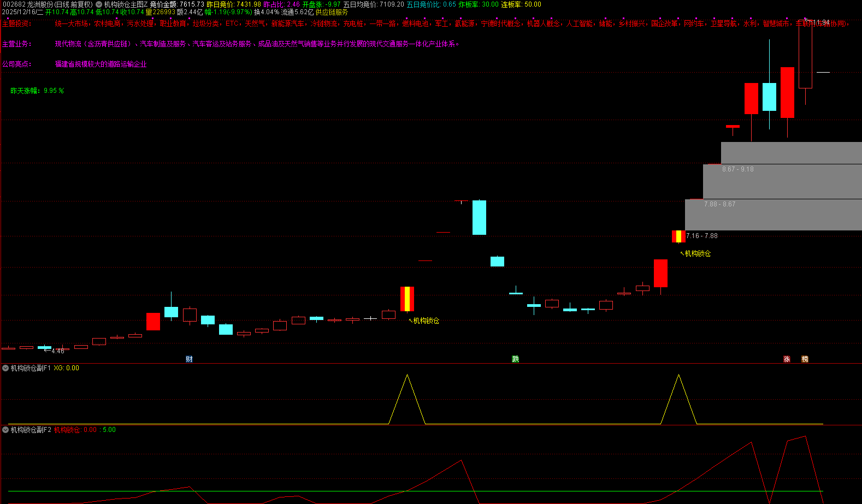Click the 人工智能 concept tag
This screenshot has width=862, height=504.
[579, 24]
